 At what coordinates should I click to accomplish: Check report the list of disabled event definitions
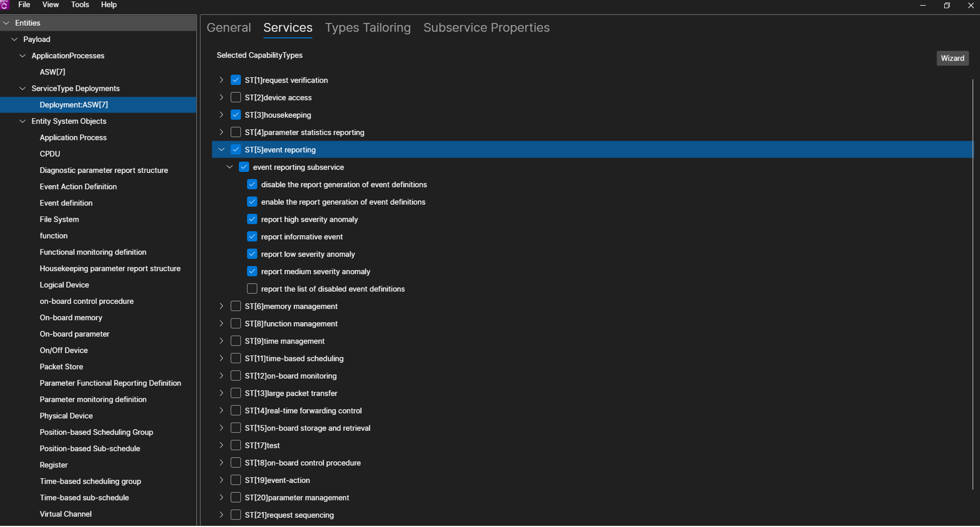[x=252, y=290]
